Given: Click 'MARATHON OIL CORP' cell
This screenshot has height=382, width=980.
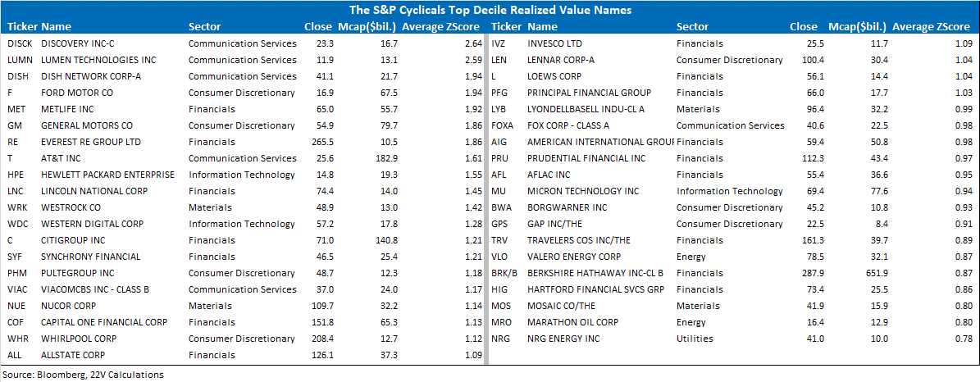Looking at the screenshot, I should tap(573, 322).
